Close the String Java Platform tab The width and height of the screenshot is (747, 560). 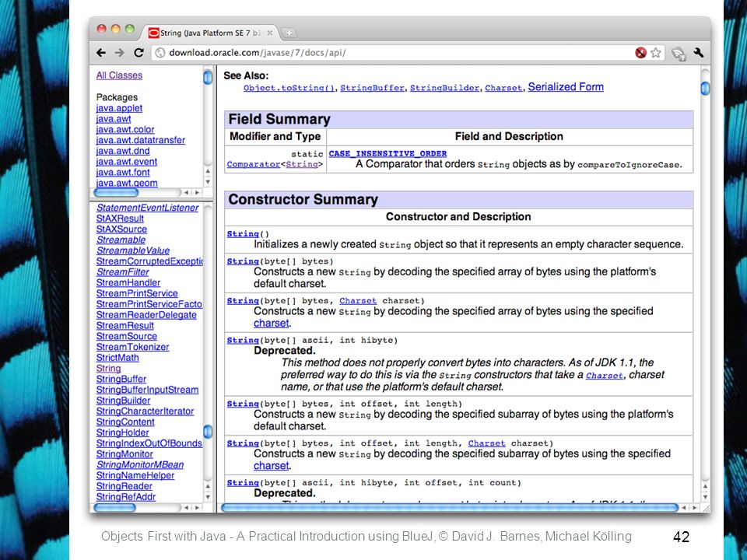270,33
